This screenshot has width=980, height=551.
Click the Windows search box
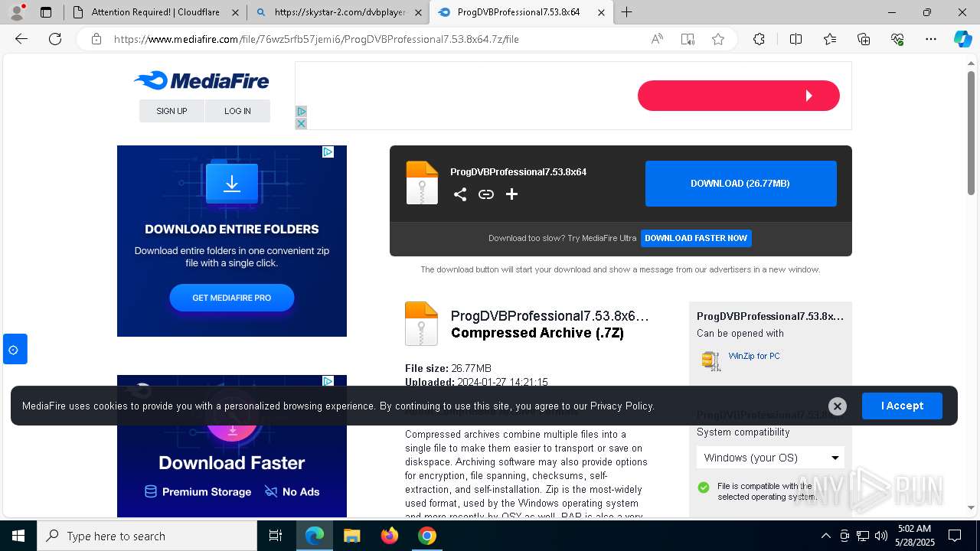coord(147,536)
